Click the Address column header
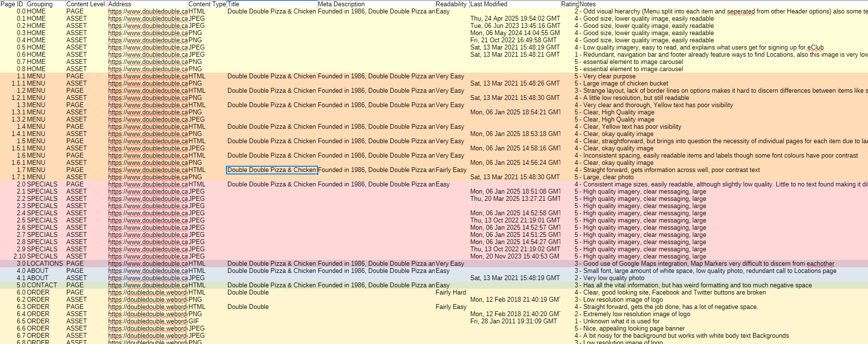The height and width of the screenshot is (344, 868). 120,4
